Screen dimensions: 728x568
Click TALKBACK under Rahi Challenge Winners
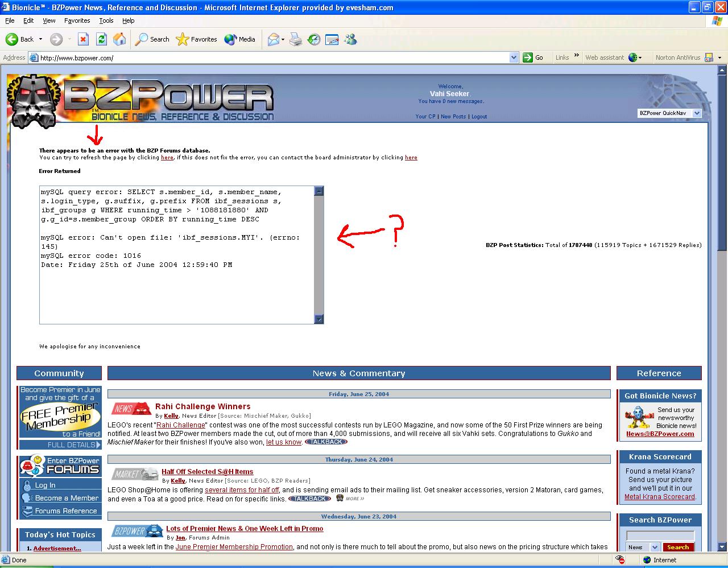[326, 442]
